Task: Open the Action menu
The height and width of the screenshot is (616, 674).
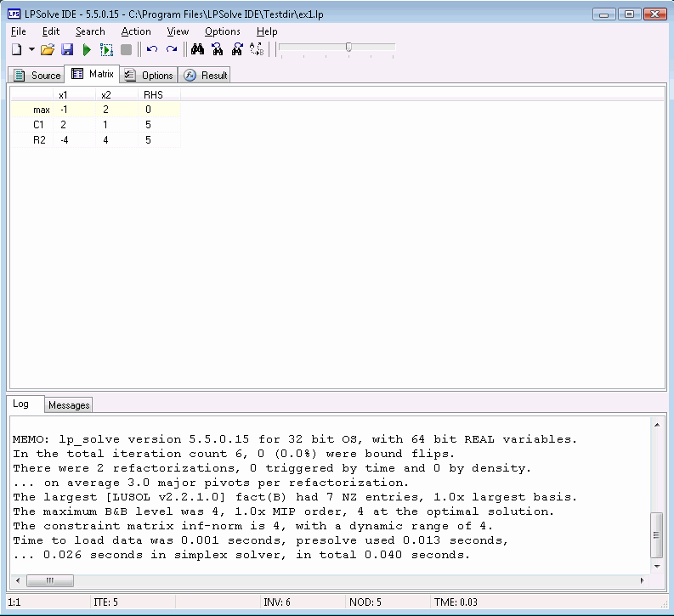Action: coord(135,31)
